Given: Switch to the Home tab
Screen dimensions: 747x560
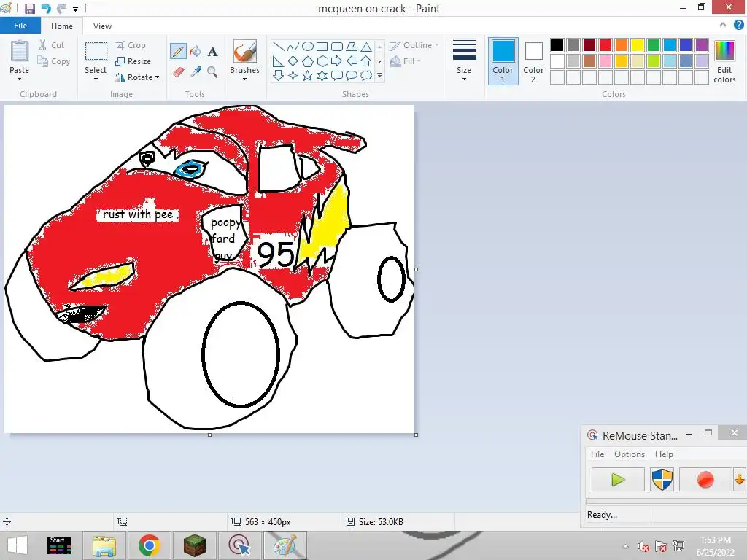Looking at the screenshot, I should tap(62, 26).
